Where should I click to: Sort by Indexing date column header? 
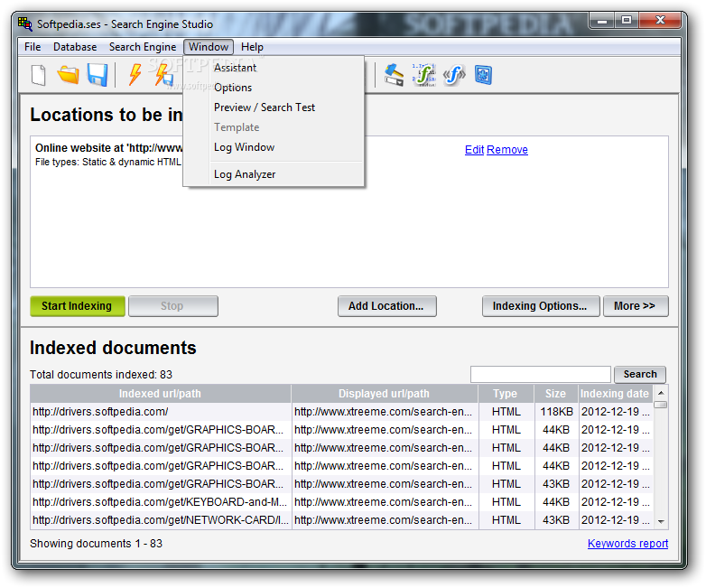point(615,394)
